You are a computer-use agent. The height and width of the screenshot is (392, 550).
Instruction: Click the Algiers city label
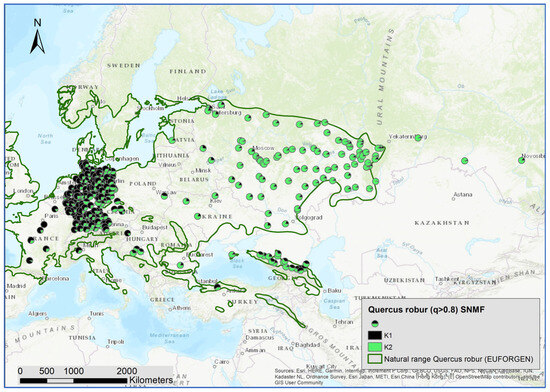pyautogui.click(x=37, y=314)
